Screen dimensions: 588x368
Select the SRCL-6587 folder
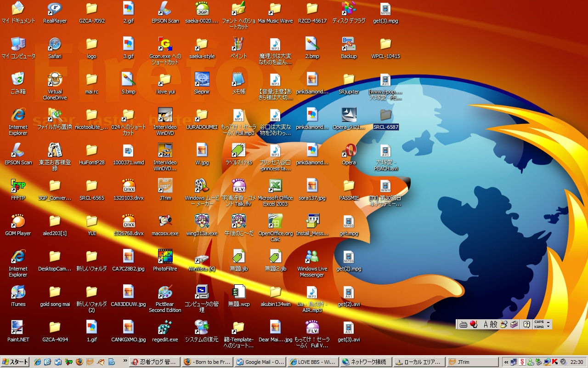pos(385,119)
